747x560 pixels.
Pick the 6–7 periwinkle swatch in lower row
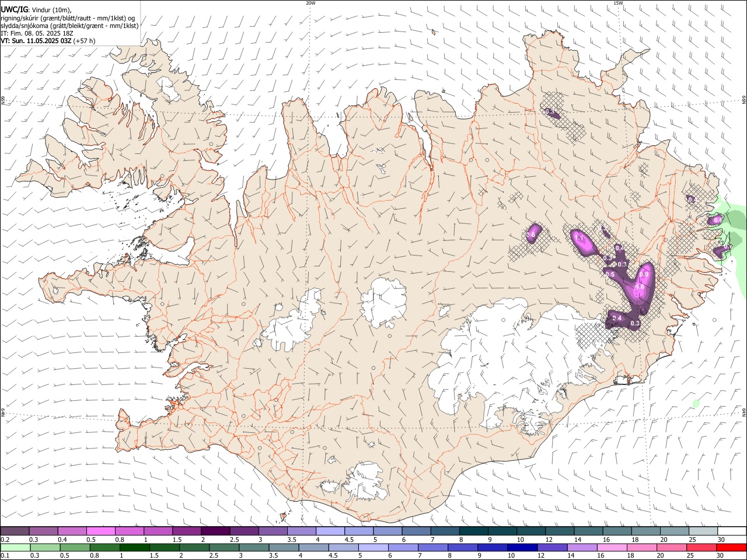coord(403,547)
